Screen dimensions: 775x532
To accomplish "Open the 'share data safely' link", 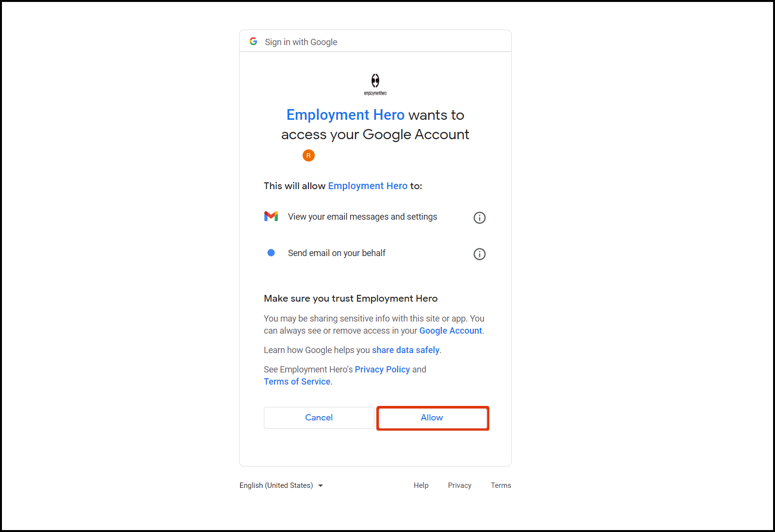I will click(x=405, y=350).
